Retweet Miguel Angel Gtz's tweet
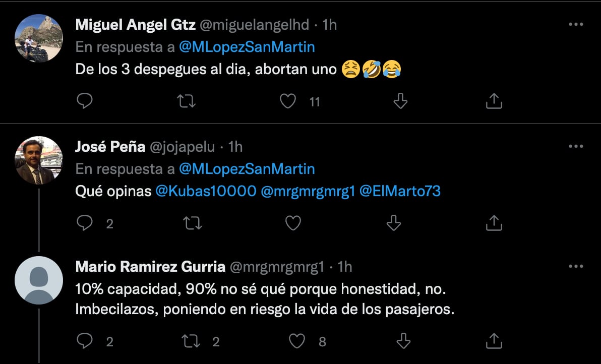Screen dimensions: 601x364 [x=187, y=102]
